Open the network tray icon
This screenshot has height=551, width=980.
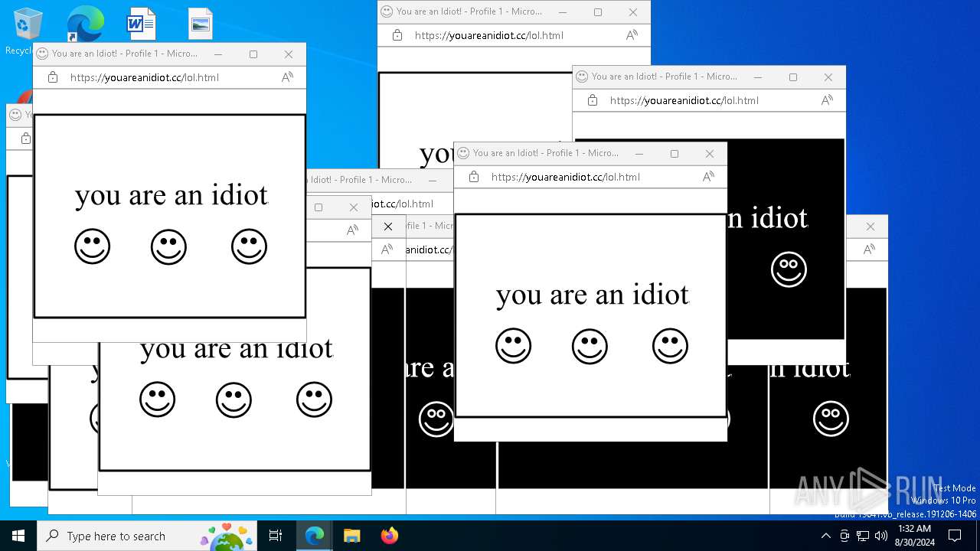click(x=863, y=536)
